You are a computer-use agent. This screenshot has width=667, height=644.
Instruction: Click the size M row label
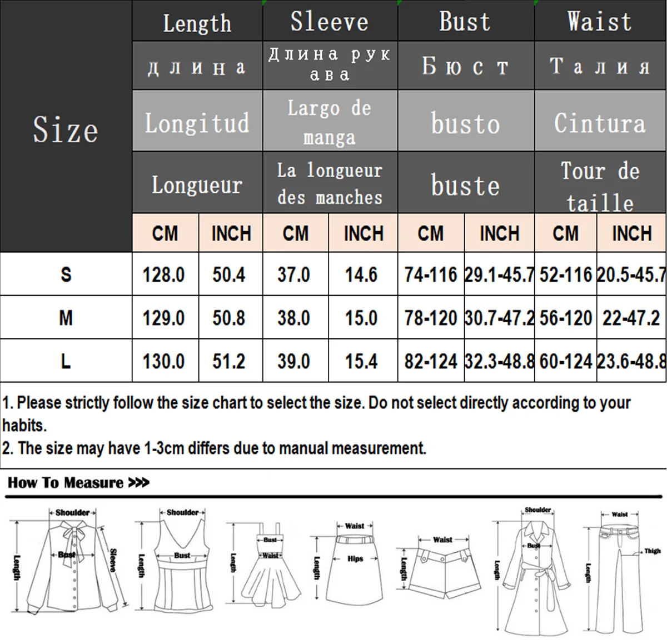click(66, 317)
